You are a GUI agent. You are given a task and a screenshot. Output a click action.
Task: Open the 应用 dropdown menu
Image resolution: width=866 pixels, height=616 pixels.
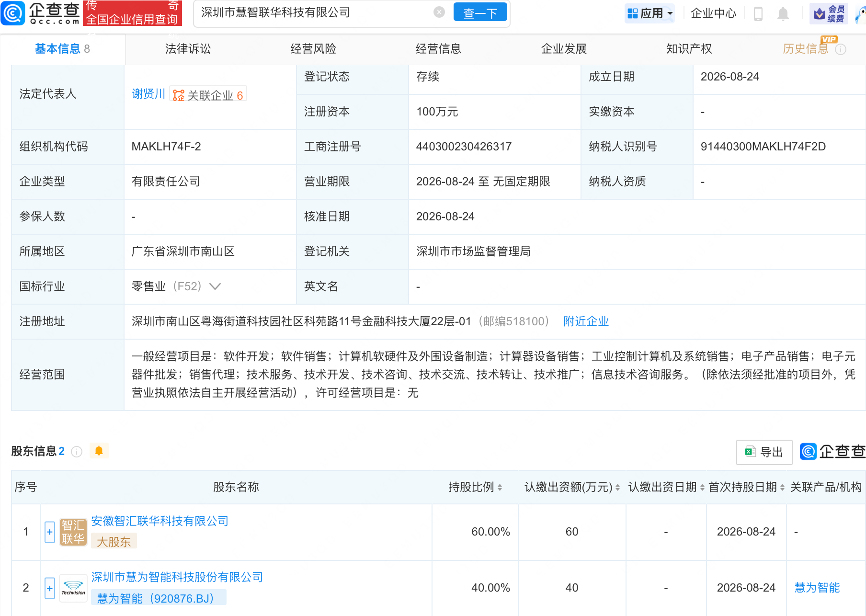pos(649,13)
